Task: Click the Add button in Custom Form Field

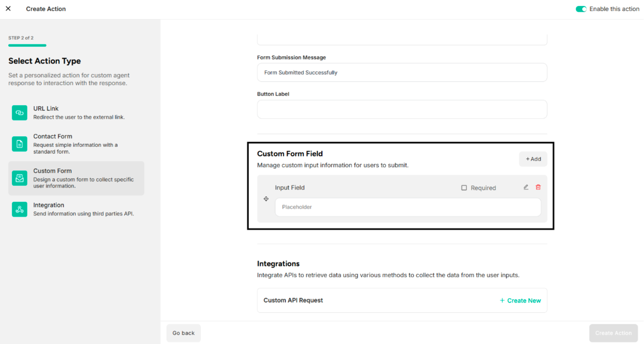Action: point(533,159)
